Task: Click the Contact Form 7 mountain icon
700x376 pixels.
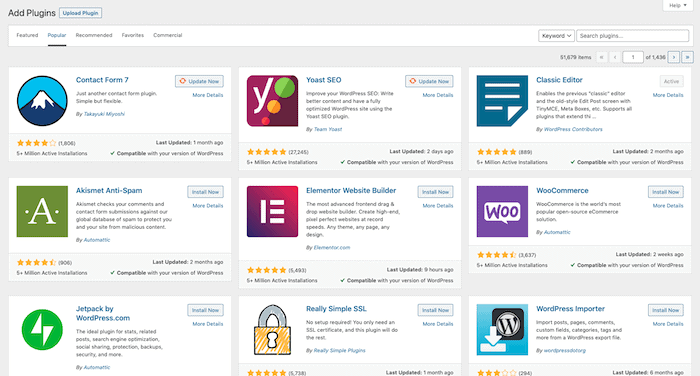Action: [42, 101]
